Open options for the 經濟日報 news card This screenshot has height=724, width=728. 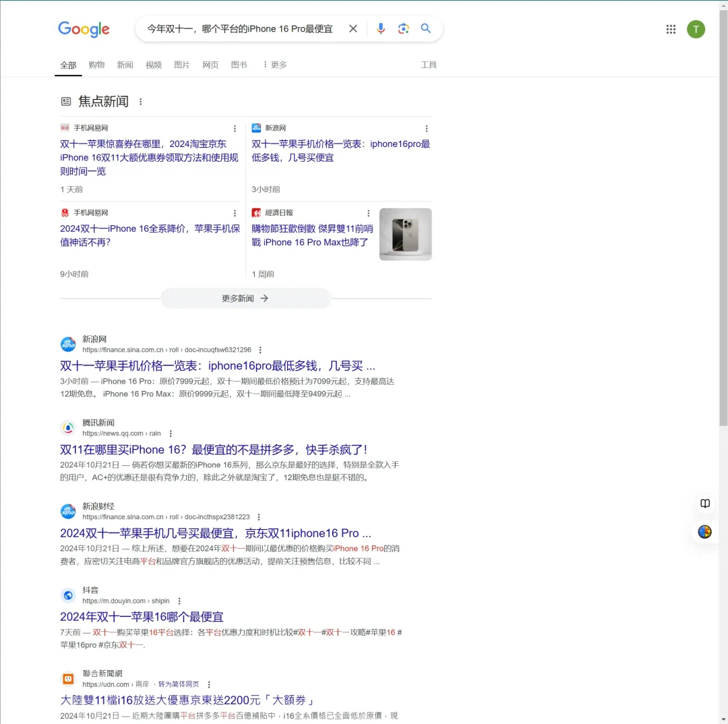[x=369, y=213]
